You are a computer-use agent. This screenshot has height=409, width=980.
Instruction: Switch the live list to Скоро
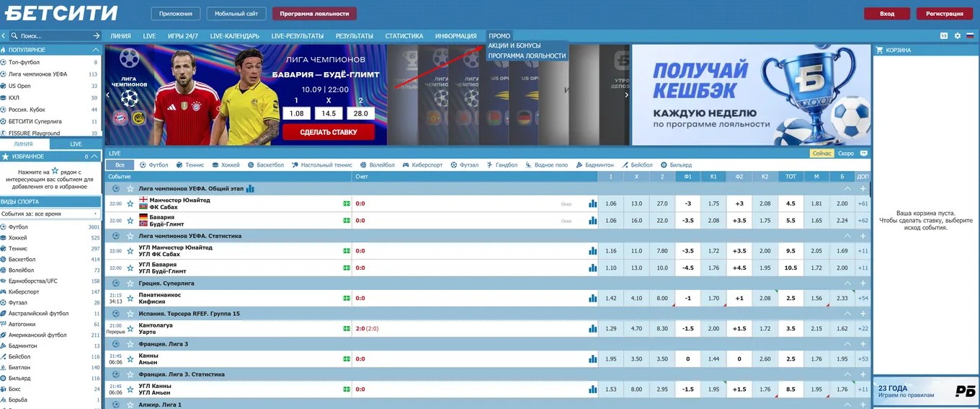(x=846, y=153)
